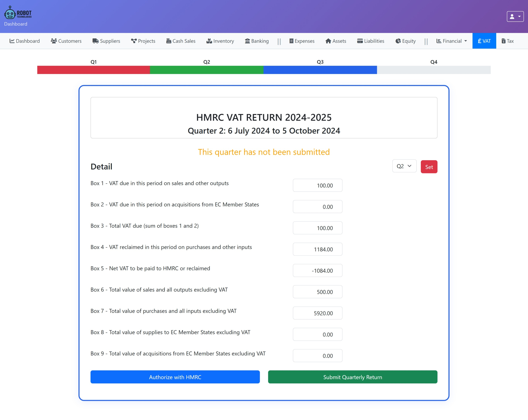Viewport: 528px width, 420px height.
Task: Click the Box 3 total VAT due field
Action: [317, 228]
